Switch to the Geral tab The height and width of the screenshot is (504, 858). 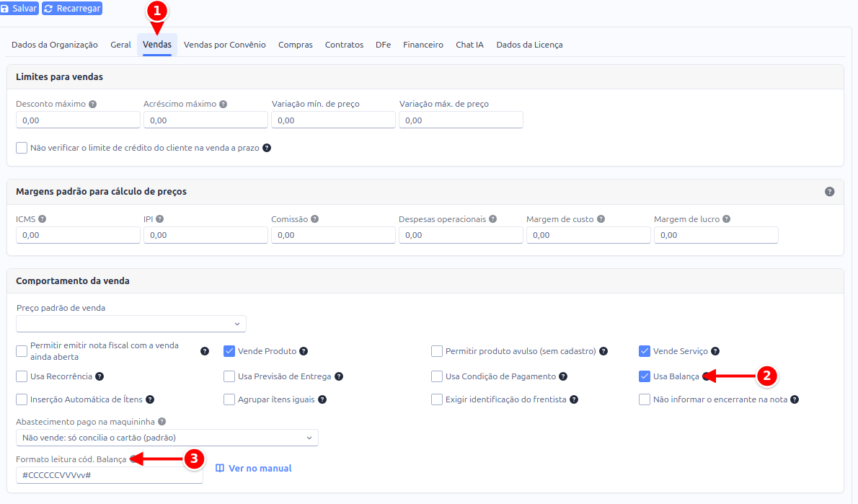pyautogui.click(x=120, y=45)
